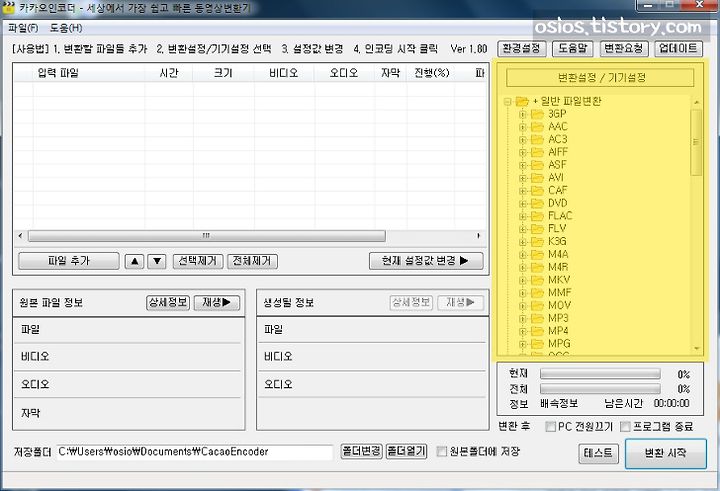Toggle 원본폴더에 저장 checkbox
Screen dimensions: 720x491
coord(442,451)
